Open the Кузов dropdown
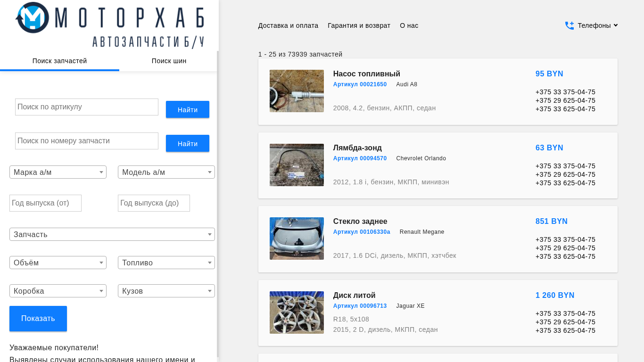The image size is (644, 362). click(x=166, y=291)
